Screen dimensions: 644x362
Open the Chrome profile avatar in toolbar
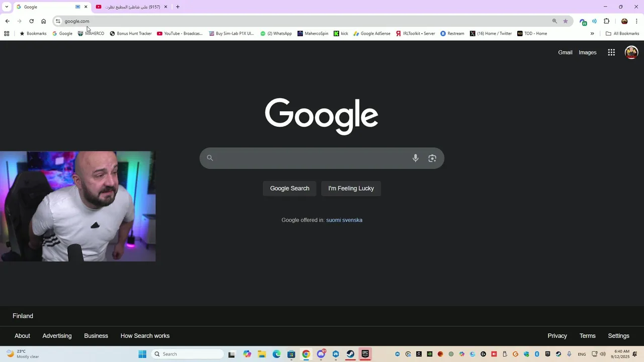point(624,21)
